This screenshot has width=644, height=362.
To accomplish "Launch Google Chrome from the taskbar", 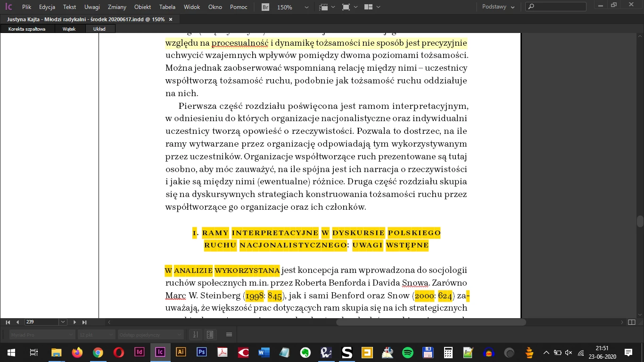I will pyautogui.click(x=98, y=352).
